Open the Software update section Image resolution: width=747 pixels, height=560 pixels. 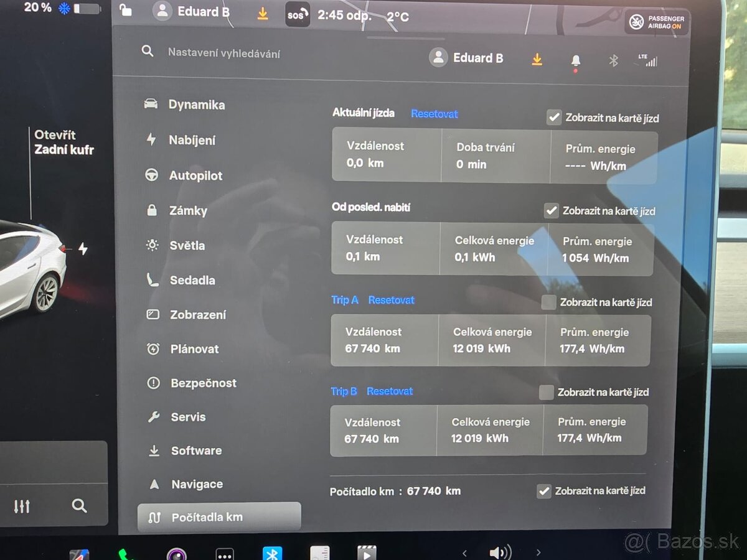[197, 450]
